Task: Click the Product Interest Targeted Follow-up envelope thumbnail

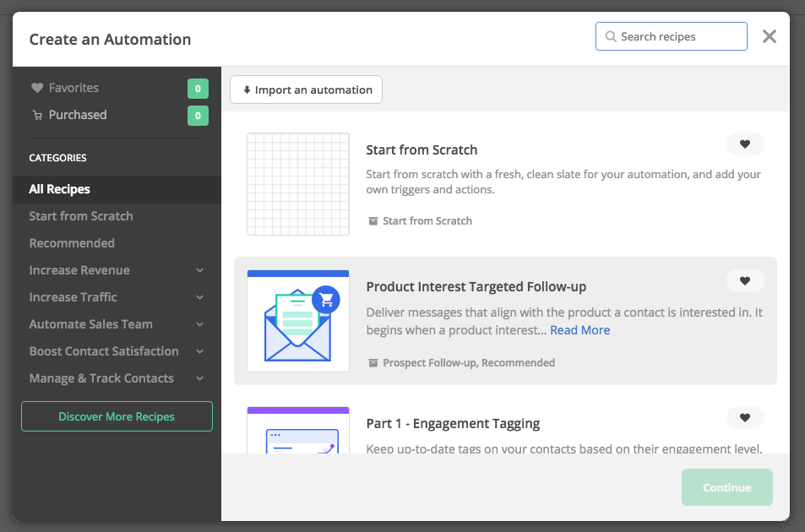Action: pyautogui.click(x=297, y=319)
